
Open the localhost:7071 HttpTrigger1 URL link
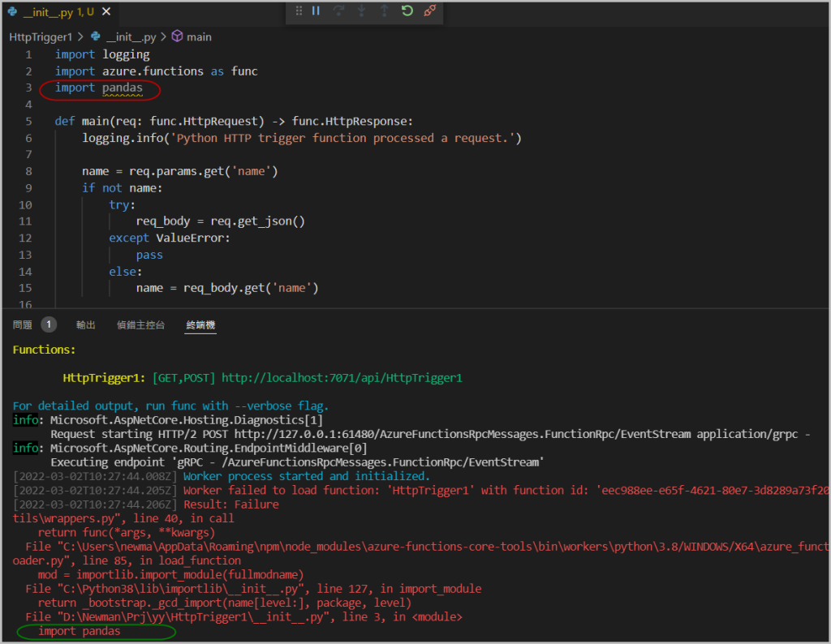pos(342,378)
